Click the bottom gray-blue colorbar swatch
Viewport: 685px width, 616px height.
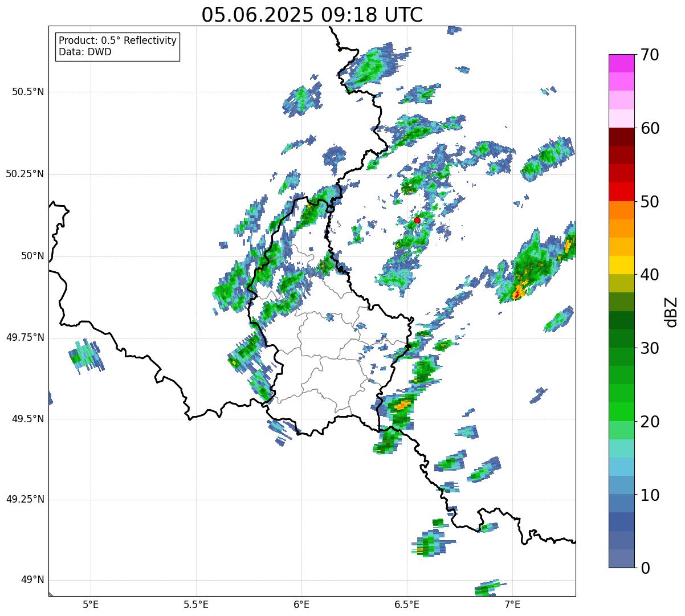[x=621, y=558]
